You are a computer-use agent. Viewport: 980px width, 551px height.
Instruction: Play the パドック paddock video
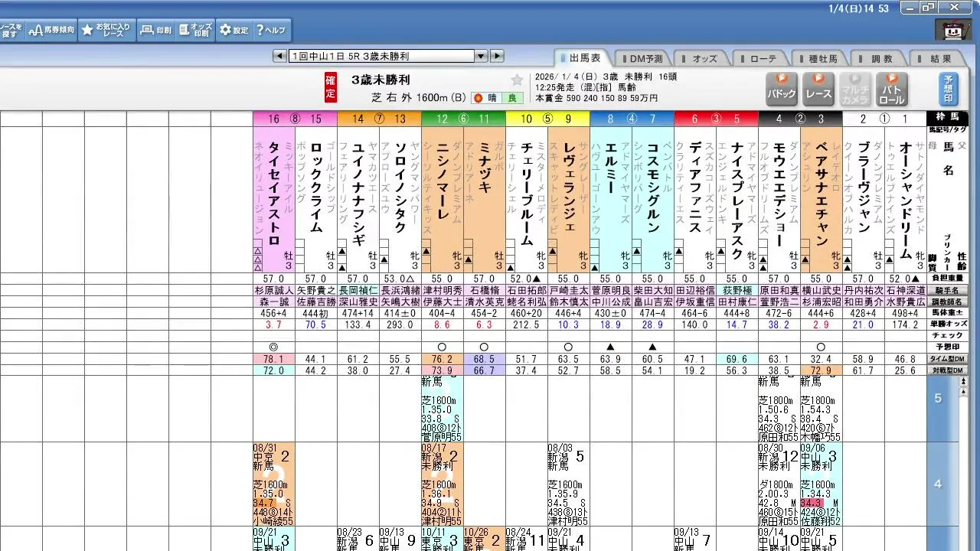(782, 89)
